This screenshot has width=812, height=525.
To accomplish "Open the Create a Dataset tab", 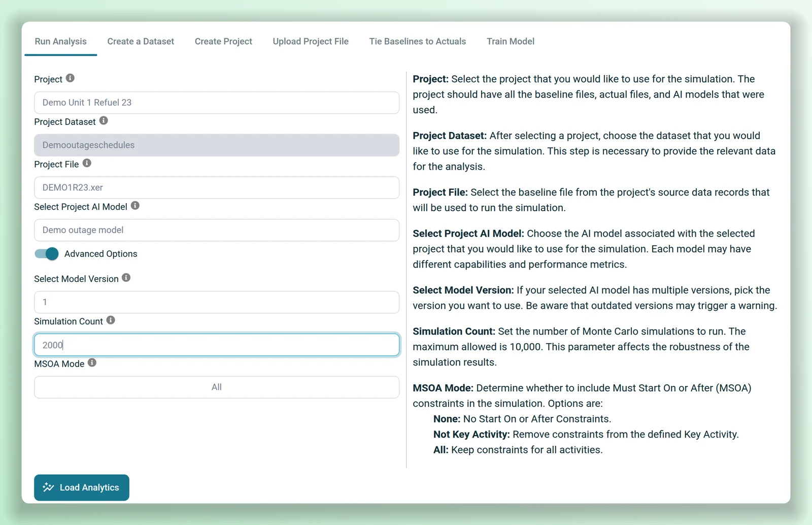I will click(x=141, y=42).
